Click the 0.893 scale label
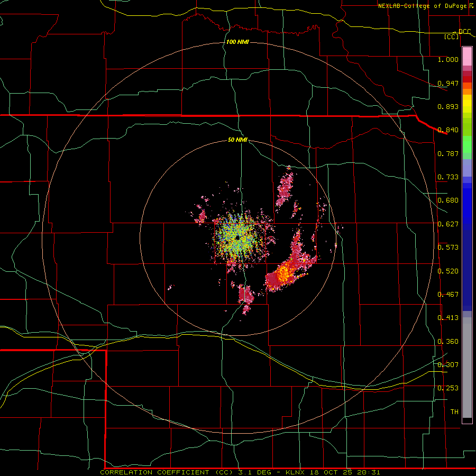The image size is (476, 476). pyautogui.click(x=448, y=106)
